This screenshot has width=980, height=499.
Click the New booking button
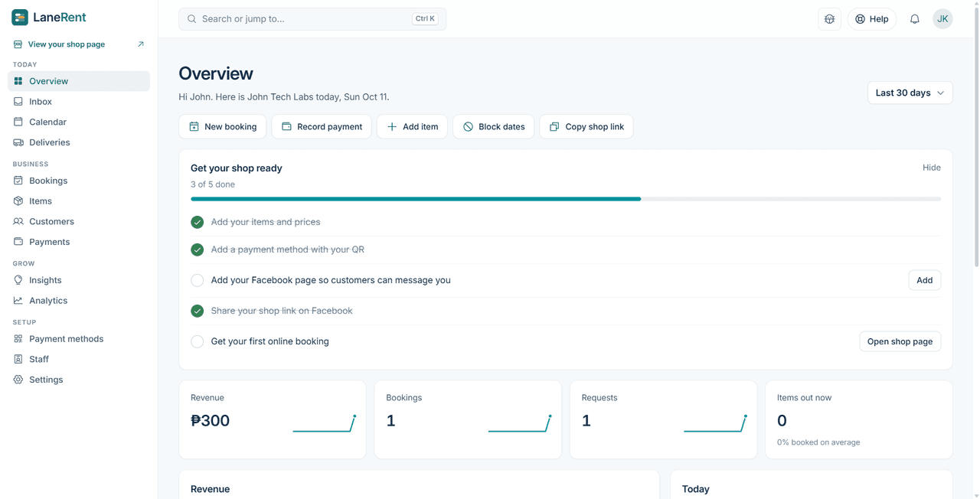pyautogui.click(x=223, y=126)
